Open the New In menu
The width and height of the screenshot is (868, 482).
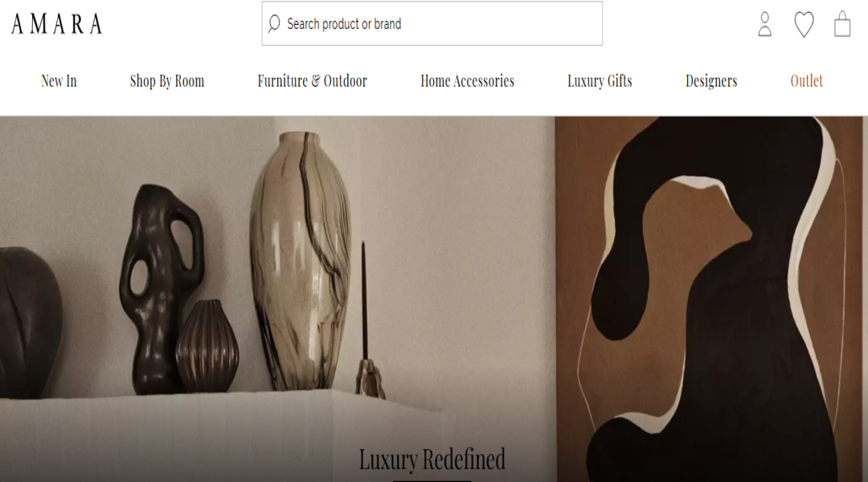pos(59,81)
